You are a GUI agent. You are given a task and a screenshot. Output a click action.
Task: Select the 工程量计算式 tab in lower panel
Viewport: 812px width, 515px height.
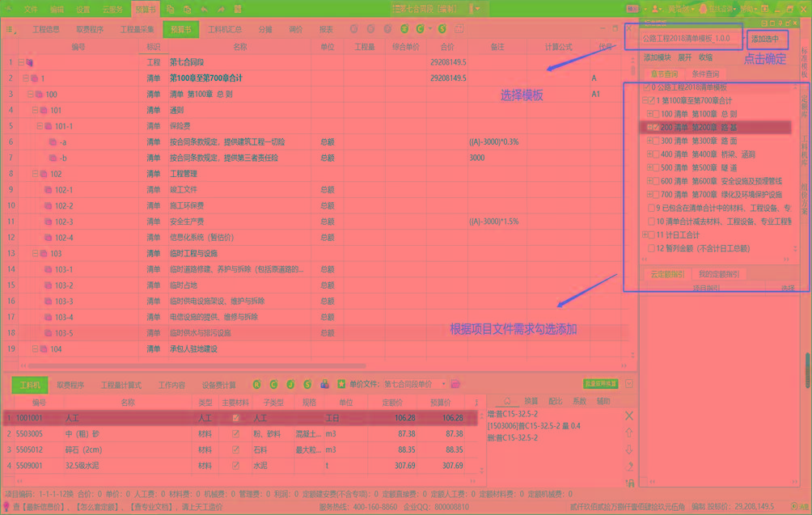pos(121,385)
